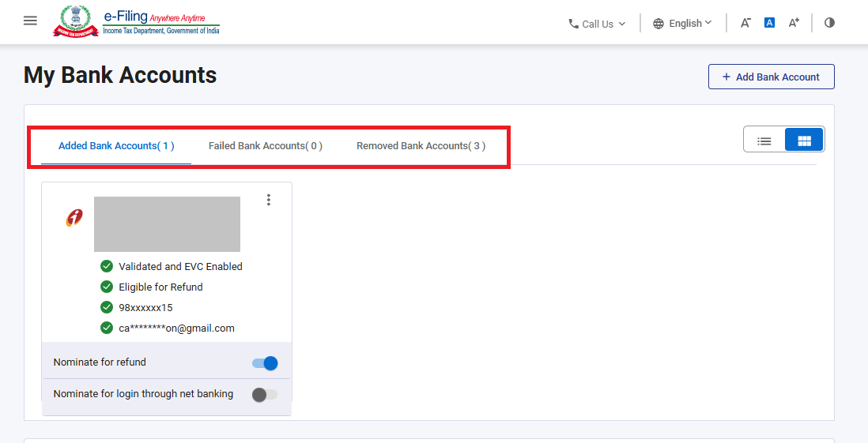Click the ICICI bank logo on card
Image resolution: width=868 pixels, height=443 pixels.
74,218
